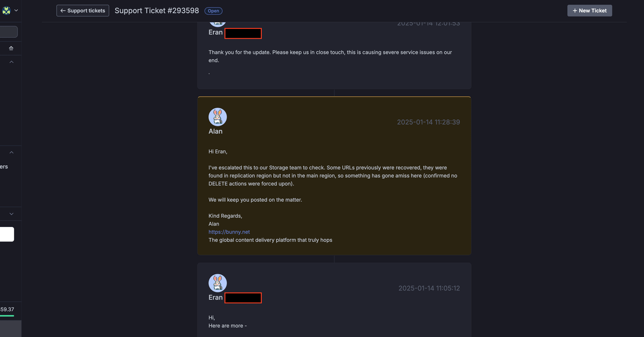Image resolution: width=644 pixels, height=337 pixels.
Task: Focus the search field in the sidebar
Action: click(x=9, y=32)
